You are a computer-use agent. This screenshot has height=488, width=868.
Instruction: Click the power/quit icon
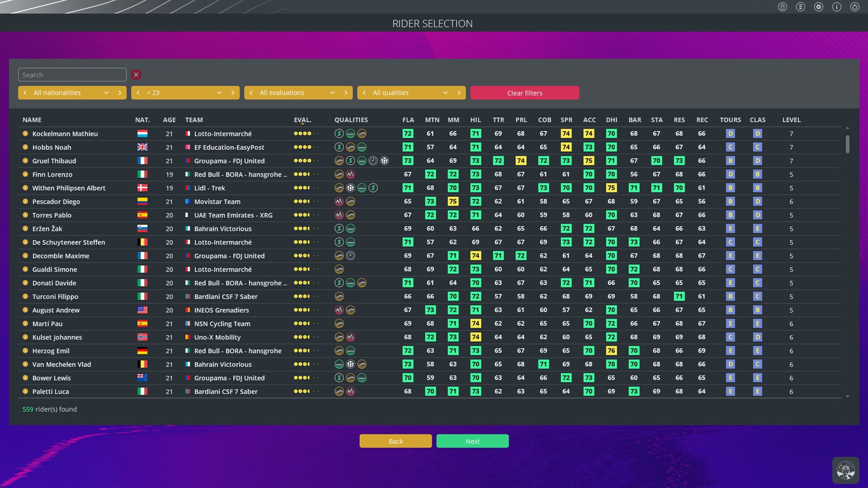click(854, 7)
